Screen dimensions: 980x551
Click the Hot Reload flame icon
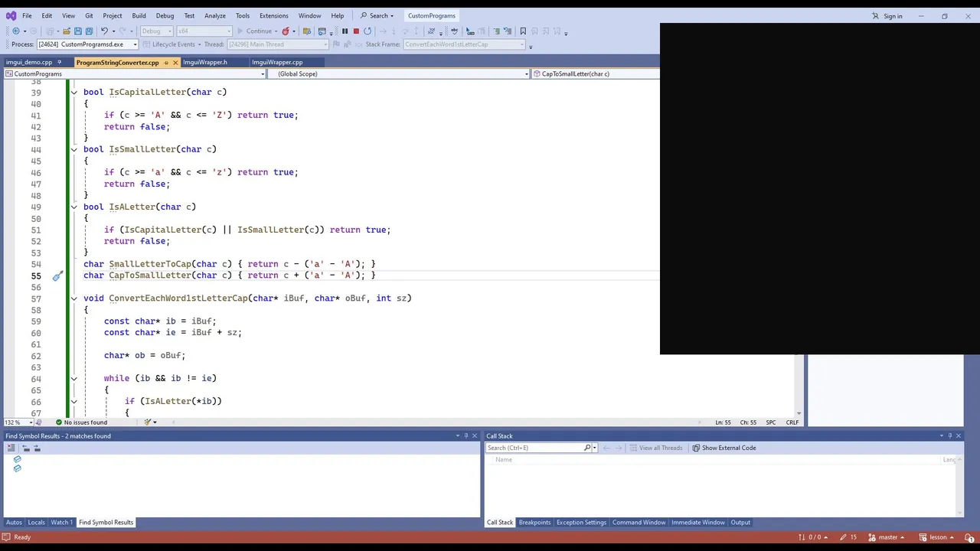point(286,31)
